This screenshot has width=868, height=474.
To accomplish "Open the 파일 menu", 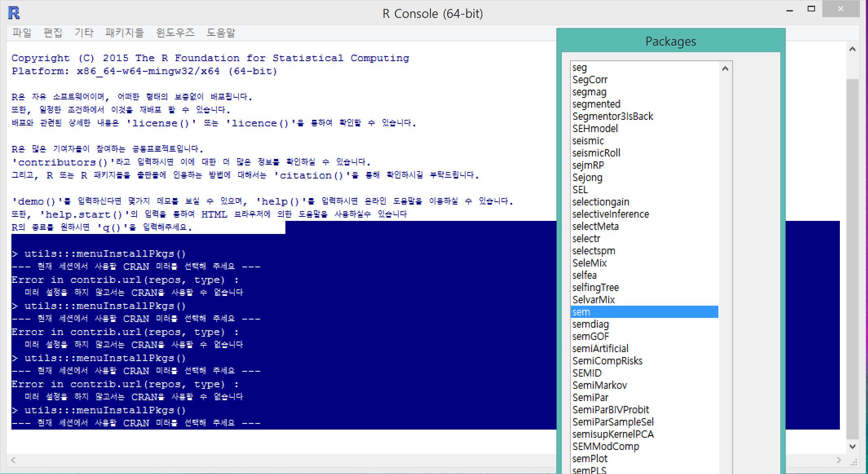I will (22, 33).
